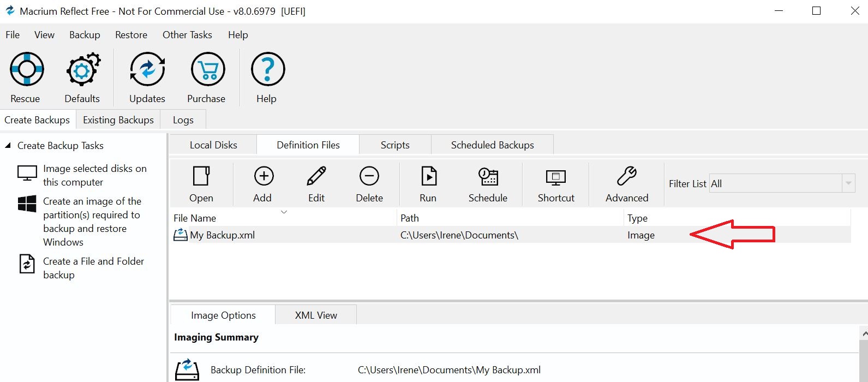Add a new definition file
This screenshot has width=868, height=382.
(263, 184)
